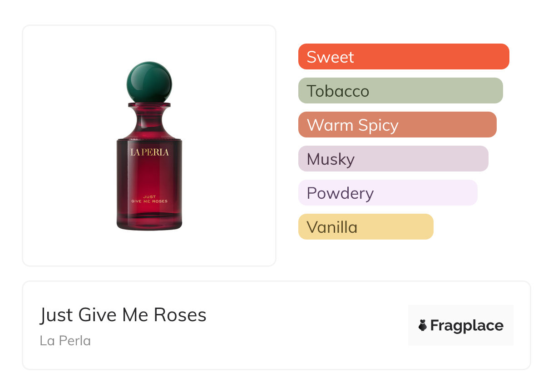Open the La Perla brand link below title
Image resolution: width=553 pixels, height=392 pixels.
pos(65,340)
